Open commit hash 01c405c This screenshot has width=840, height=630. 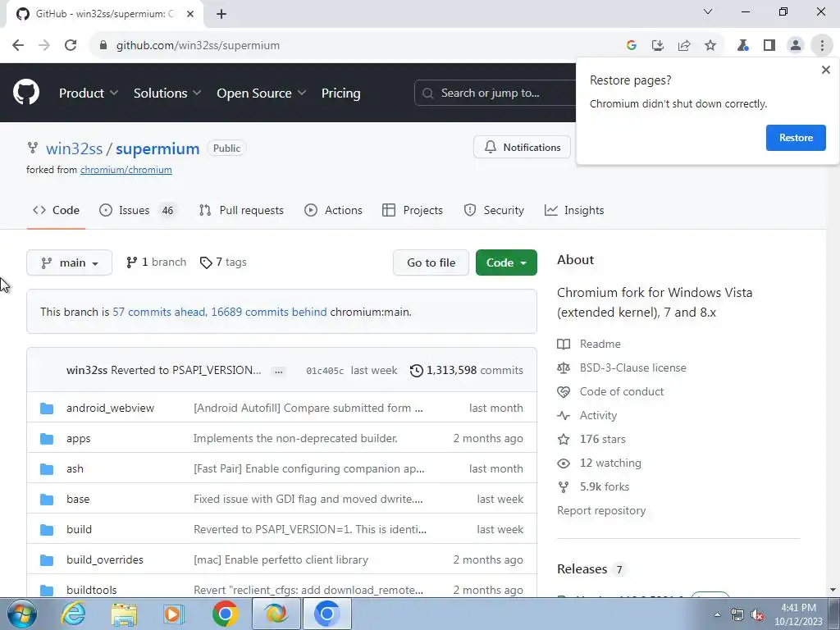pyautogui.click(x=325, y=371)
